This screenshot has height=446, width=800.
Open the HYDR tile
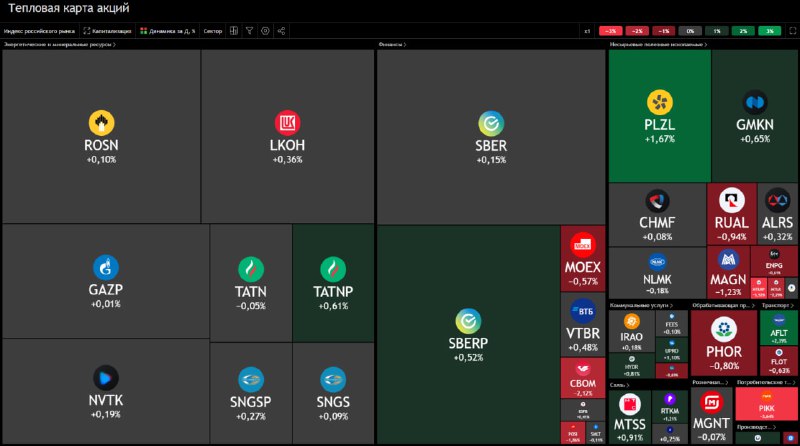coord(632,366)
